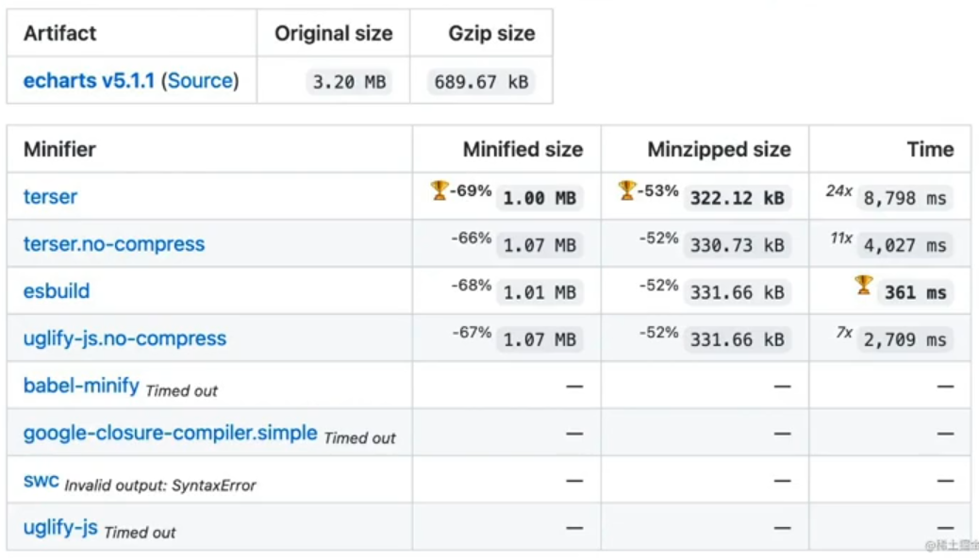This screenshot has width=979, height=560.
Task: Click the 3.20 MB original size value
Action: (349, 82)
